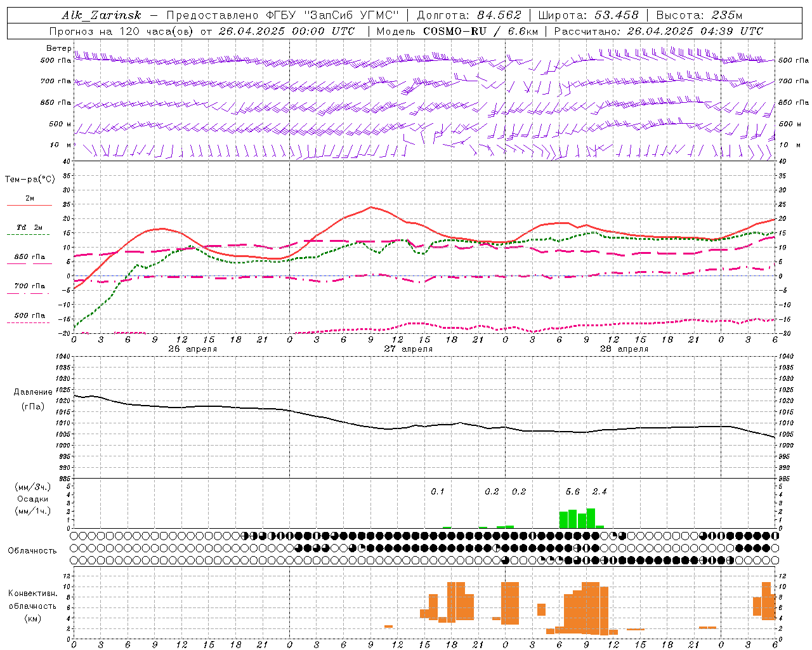Click the 'Высота: 235м' header value
The image size is (812, 650).
(699, 15)
